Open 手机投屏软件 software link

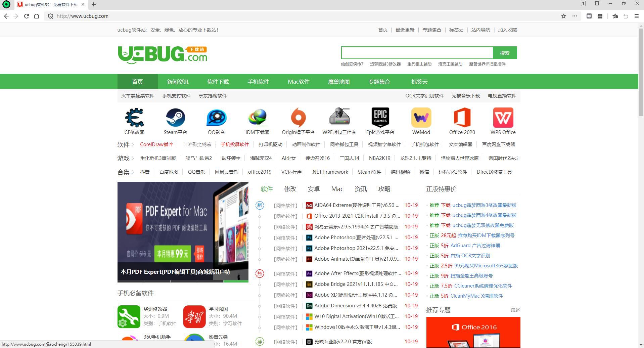point(235,144)
